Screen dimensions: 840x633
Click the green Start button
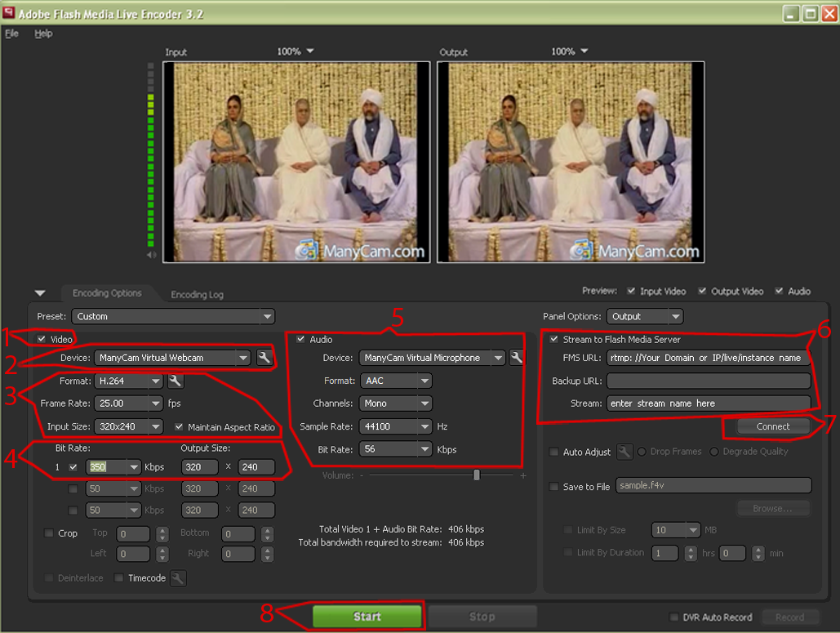(367, 617)
